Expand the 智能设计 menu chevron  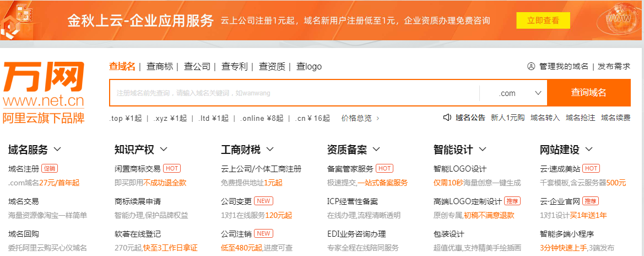483,149
